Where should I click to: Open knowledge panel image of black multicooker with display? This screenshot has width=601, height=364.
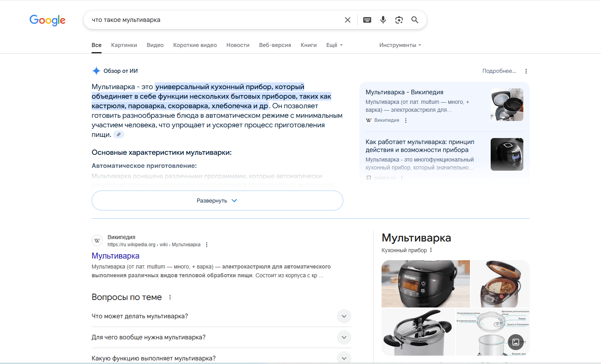426,284
